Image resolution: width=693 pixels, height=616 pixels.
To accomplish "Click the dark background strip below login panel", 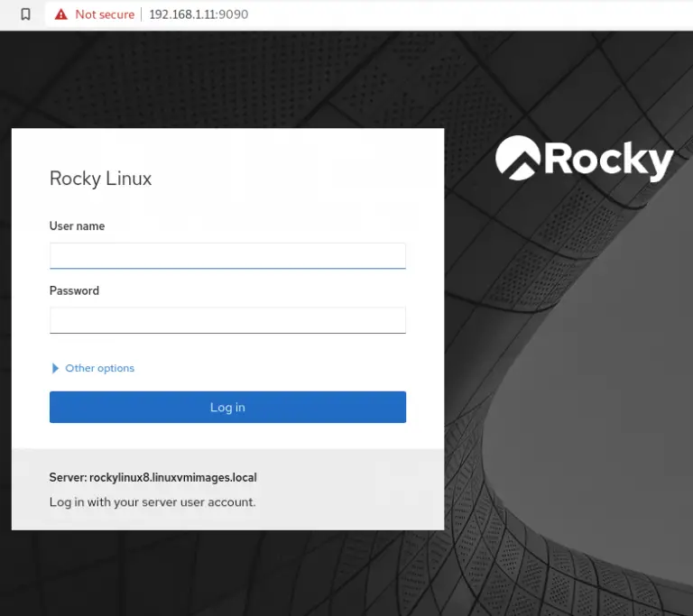I will (226, 573).
